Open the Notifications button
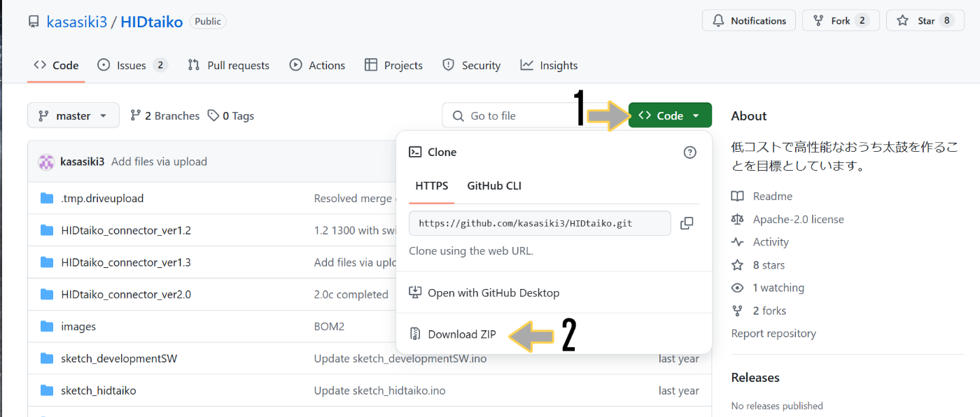Image resolution: width=980 pixels, height=417 pixels. 749,21
